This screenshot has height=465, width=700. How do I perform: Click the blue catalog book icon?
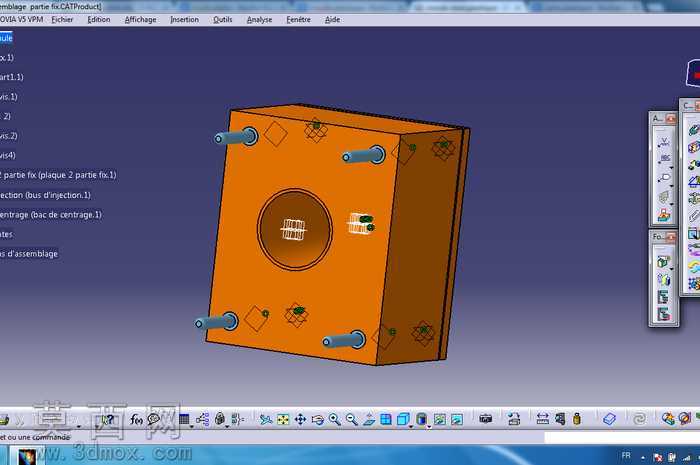(609, 419)
